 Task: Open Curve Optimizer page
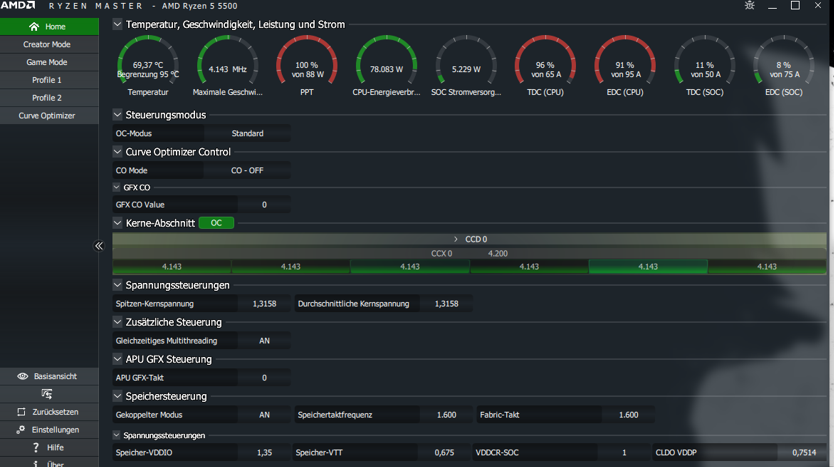49,115
